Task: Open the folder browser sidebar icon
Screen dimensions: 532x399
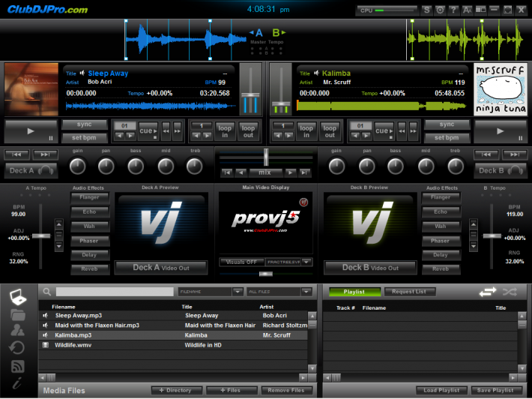Action: tap(18, 315)
